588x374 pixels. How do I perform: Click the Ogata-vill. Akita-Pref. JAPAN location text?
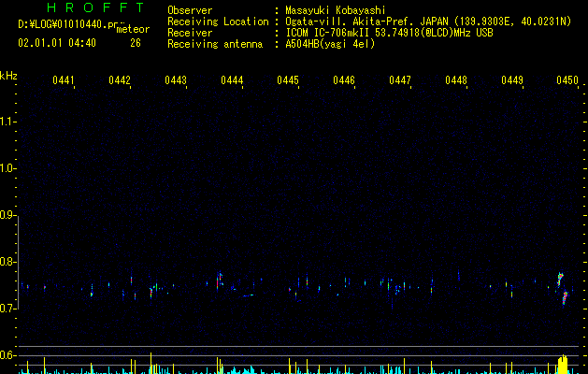(x=366, y=22)
